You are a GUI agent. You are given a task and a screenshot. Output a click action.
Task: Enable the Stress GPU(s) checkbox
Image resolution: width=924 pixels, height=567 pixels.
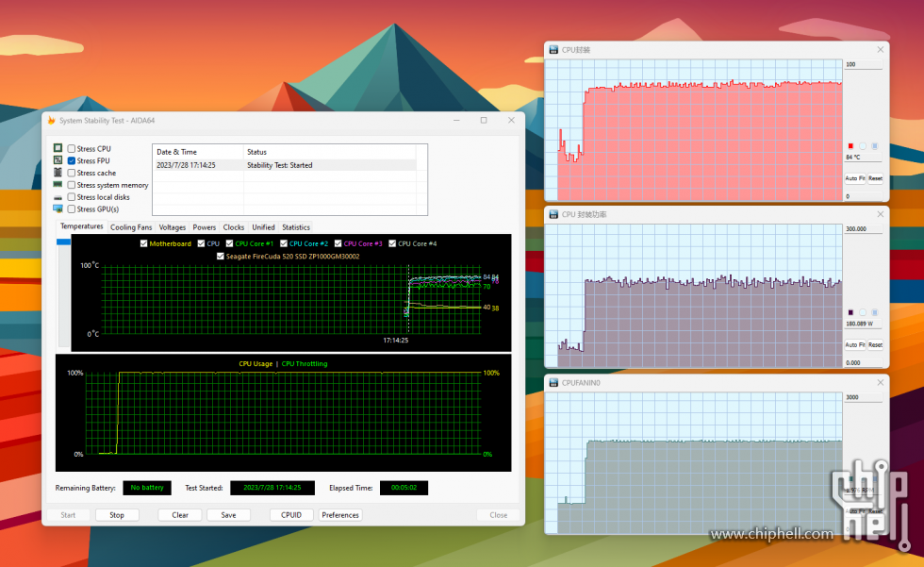[x=72, y=209]
